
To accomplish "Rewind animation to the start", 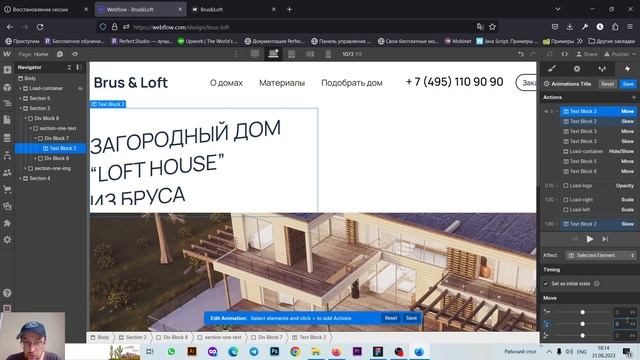I will [575, 239].
